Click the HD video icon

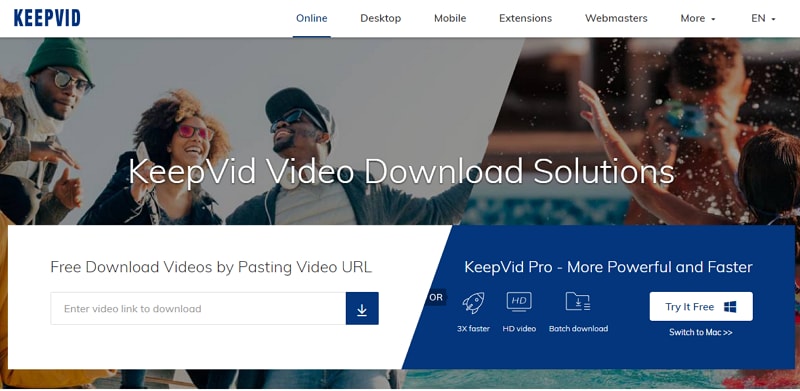519,301
